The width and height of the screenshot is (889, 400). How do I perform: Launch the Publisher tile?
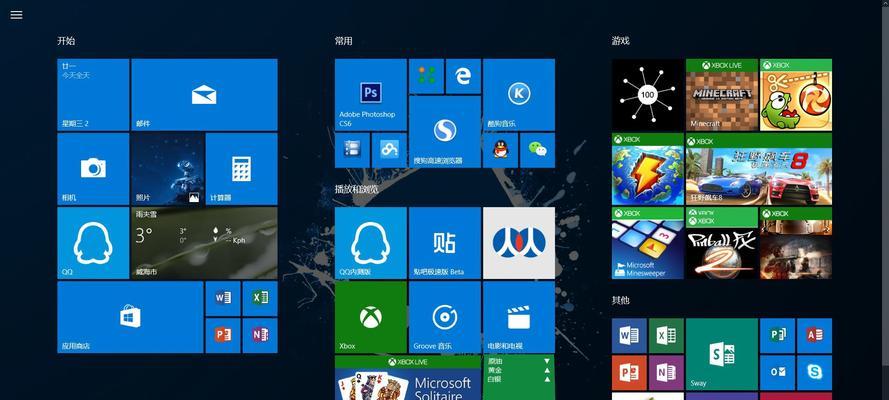(x=777, y=335)
